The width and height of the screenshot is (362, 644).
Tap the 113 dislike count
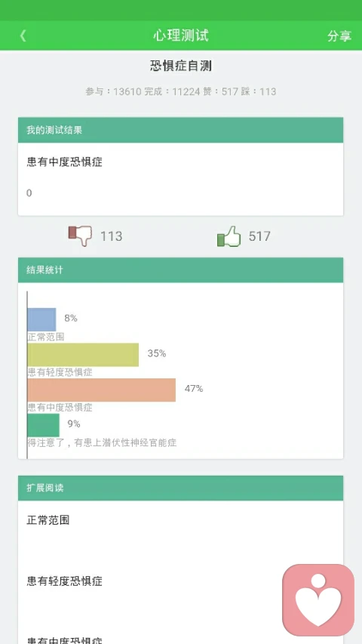coord(111,236)
